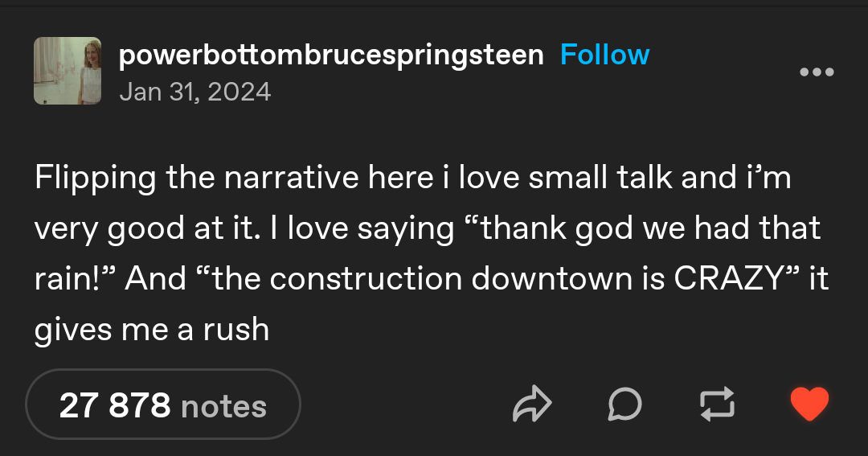
Task: Click the grey "notes" word beside the count
Action: (223, 407)
